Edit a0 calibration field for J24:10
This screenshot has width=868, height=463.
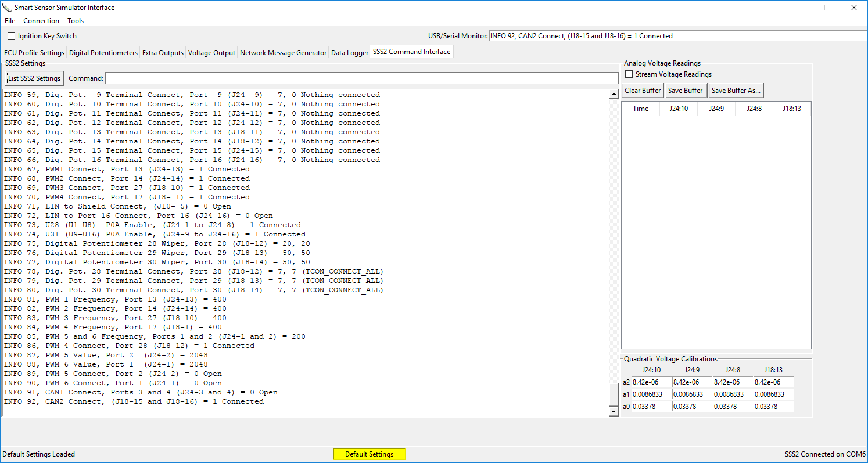651,407
